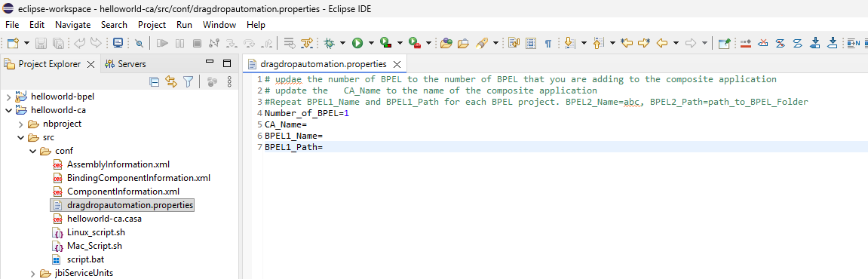Open a Terminal with the monitor icon
This screenshot has height=279, width=868.
pyautogui.click(x=118, y=43)
